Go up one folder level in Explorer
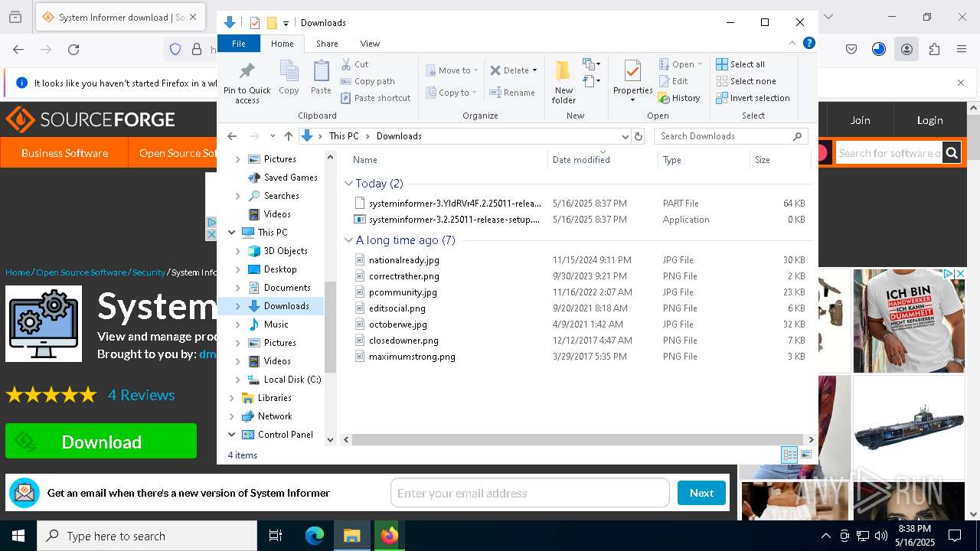 point(288,136)
